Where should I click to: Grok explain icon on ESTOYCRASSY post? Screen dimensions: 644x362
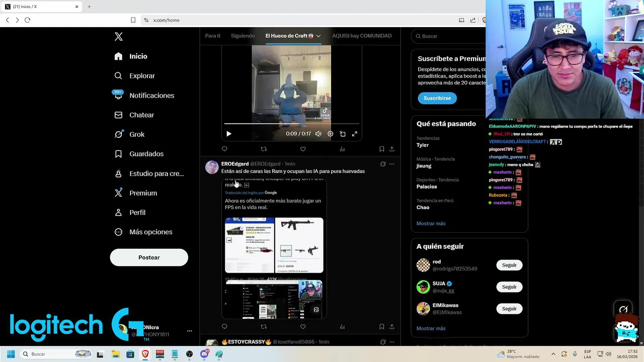pos(383,342)
